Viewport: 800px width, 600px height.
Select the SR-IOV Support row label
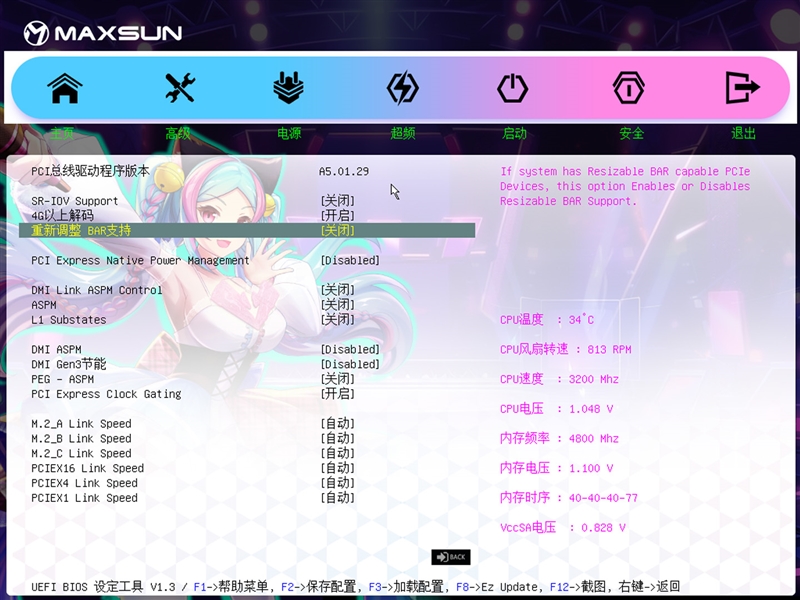point(74,201)
